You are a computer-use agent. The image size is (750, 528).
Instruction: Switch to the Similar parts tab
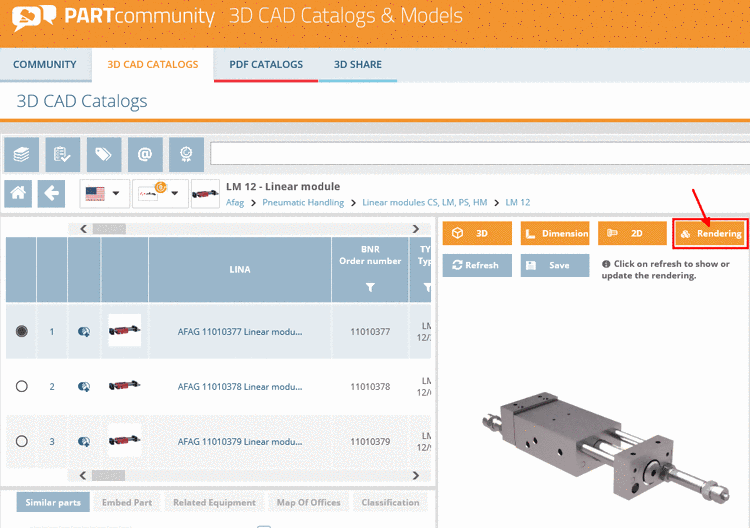53,502
